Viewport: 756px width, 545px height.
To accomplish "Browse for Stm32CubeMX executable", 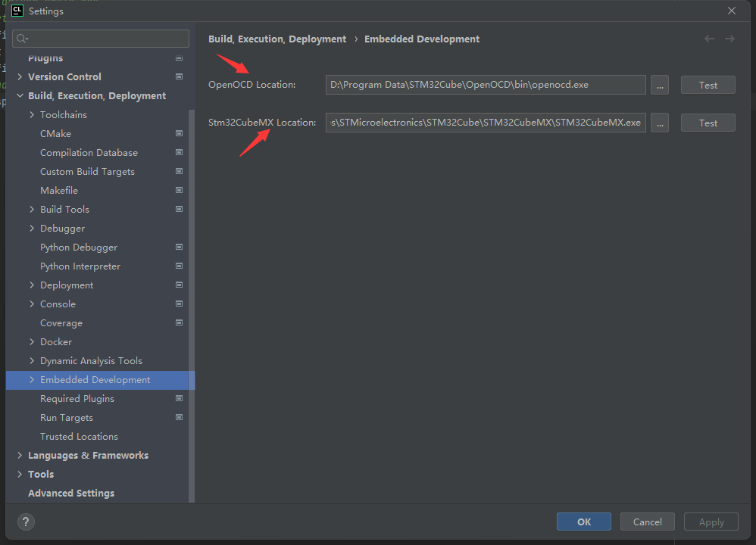I will point(660,123).
